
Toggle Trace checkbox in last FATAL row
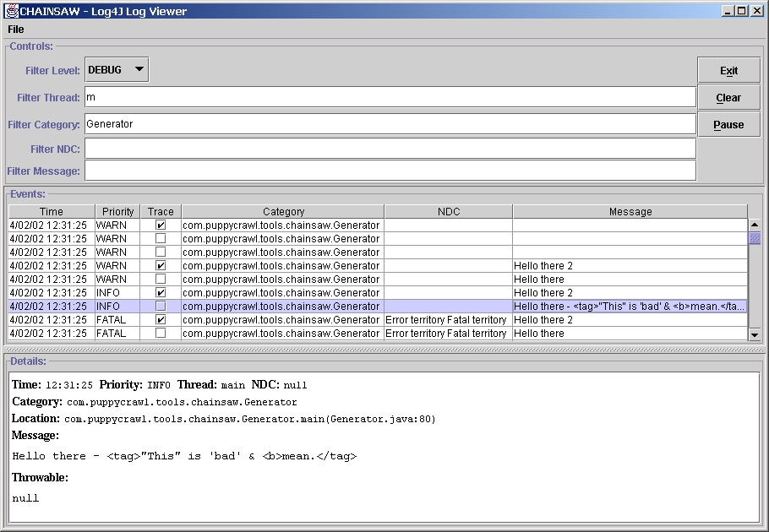(x=161, y=334)
